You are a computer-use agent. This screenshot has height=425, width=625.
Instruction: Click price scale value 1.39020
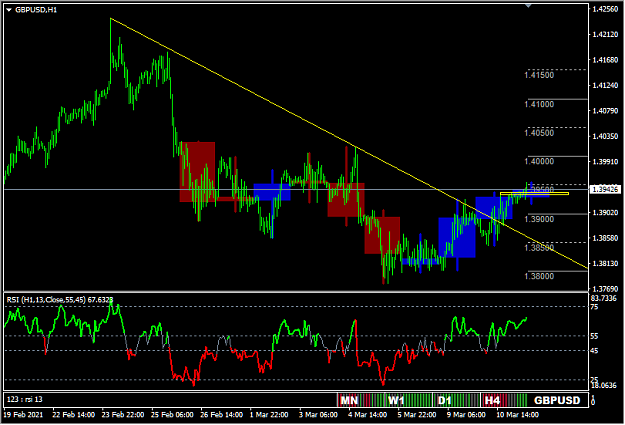click(605, 212)
